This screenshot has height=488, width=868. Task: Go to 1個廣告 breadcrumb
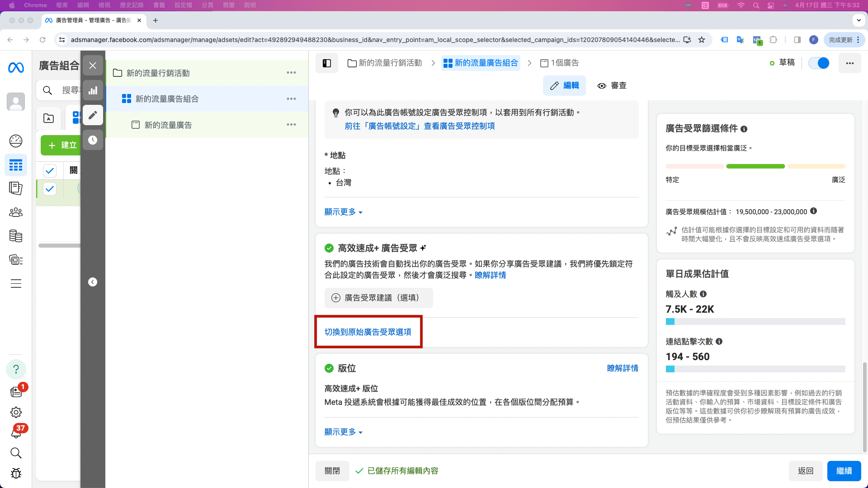[560, 63]
